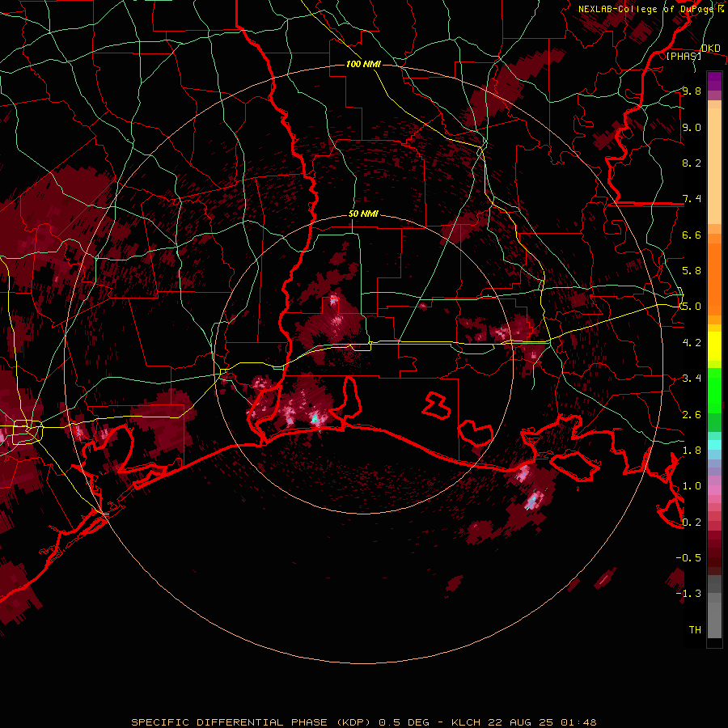Pick the pink swatch on the color bar

click(x=714, y=490)
